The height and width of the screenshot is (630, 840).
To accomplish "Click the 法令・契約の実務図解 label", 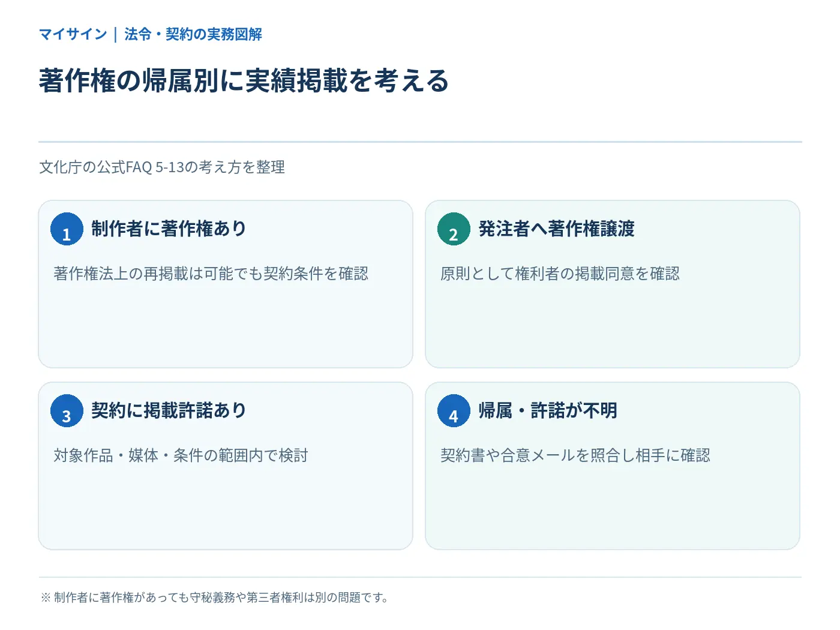I will [193, 34].
